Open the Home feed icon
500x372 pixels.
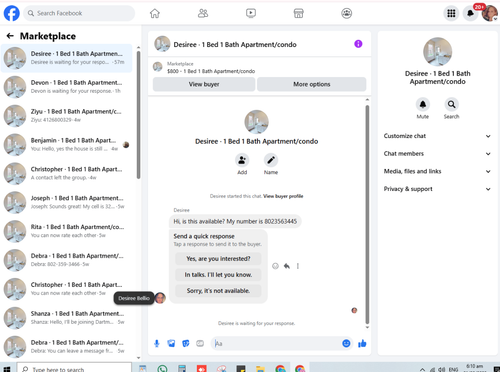coord(155,13)
